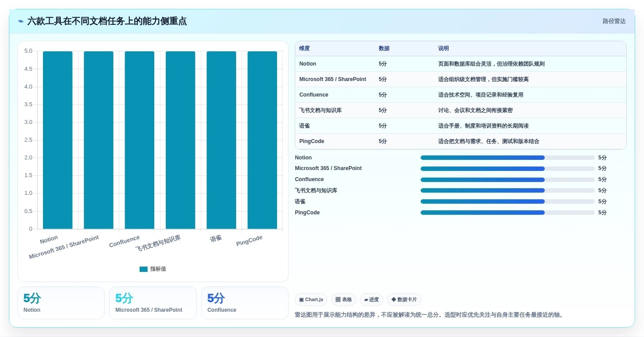Click the 2.5 y-axis tick label
644x337 pixels.
pyautogui.click(x=28, y=140)
